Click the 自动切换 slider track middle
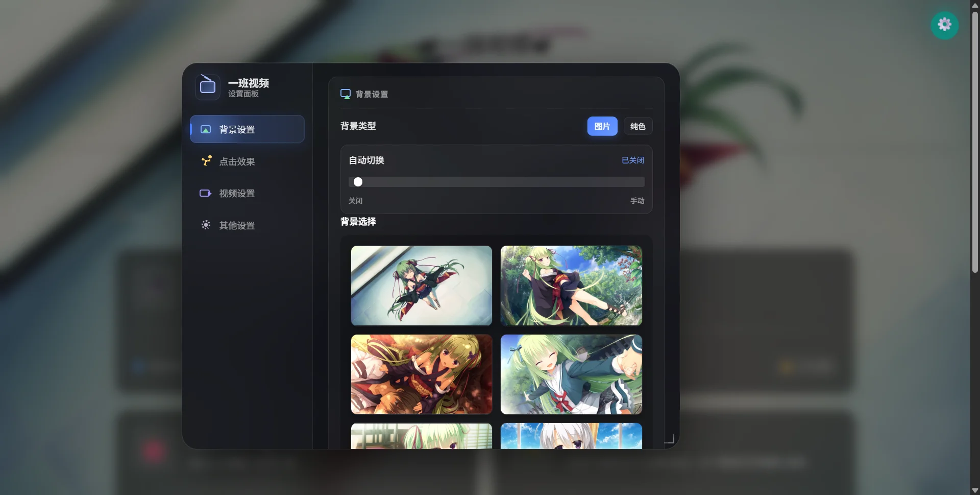Image resolution: width=980 pixels, height=495 pixels. [x=497, y=182]
